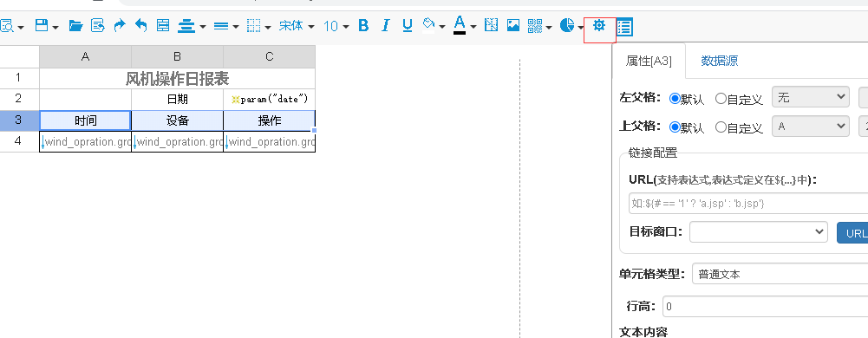
Task: Open the 上父格 column dropdown showing A
Action: tap(811, 127)
